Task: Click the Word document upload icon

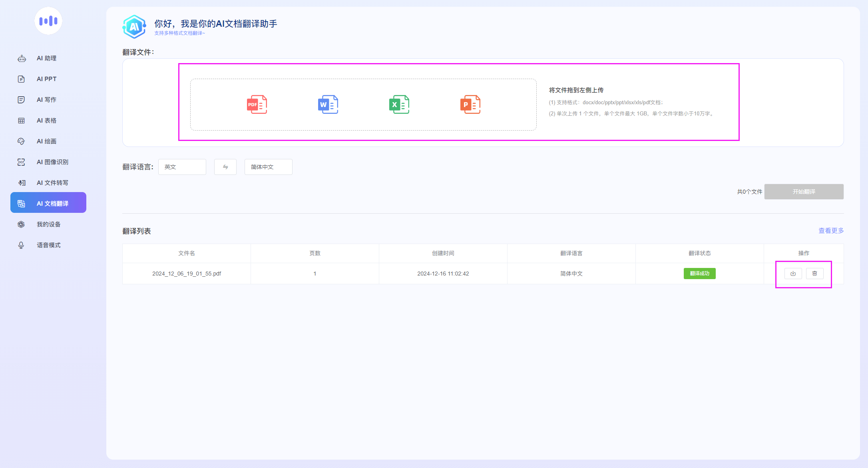Action: click(328, 105)
